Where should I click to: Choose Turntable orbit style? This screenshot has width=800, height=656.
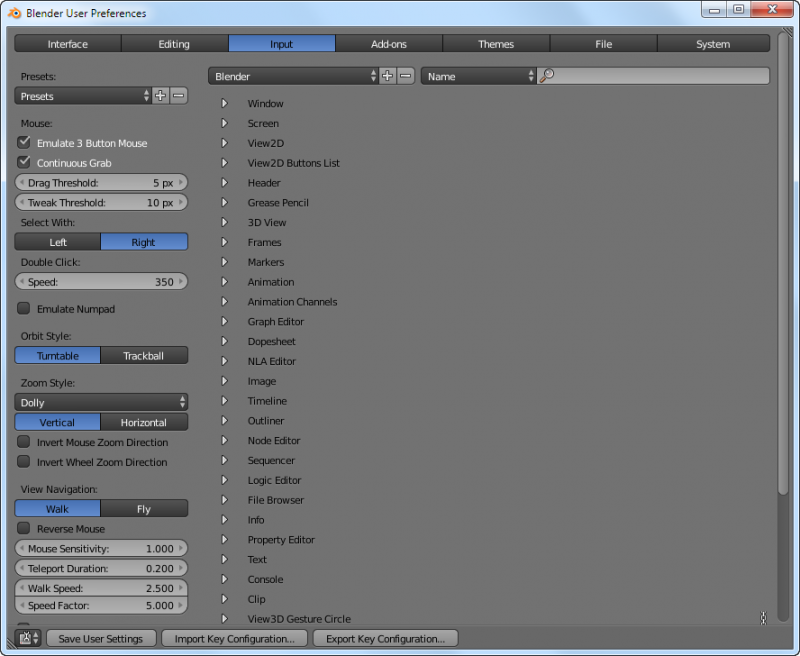[58, 356]
